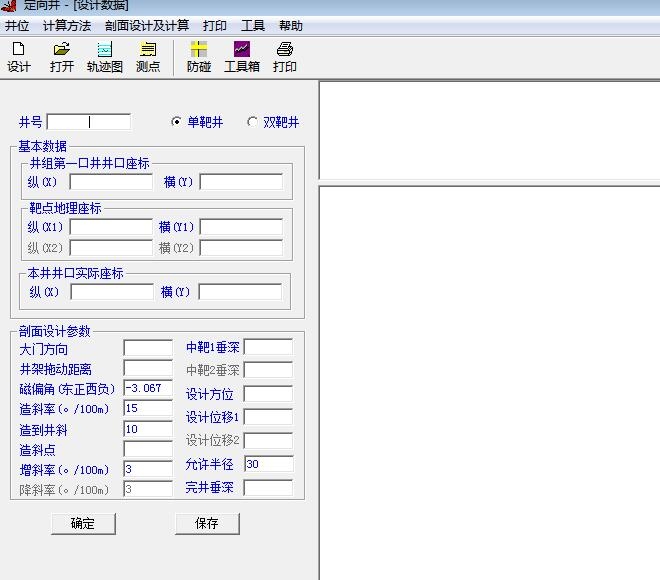Click the 允许半径 field showing 30
Image resolution: width=660 pixels, height=580 pixels.
(269, 464)
